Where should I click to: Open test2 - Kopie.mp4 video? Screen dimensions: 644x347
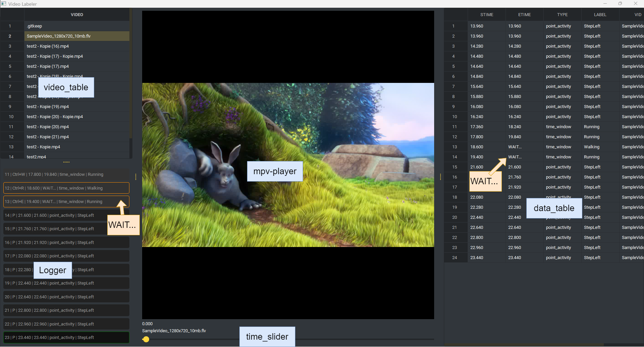[77, 147]
